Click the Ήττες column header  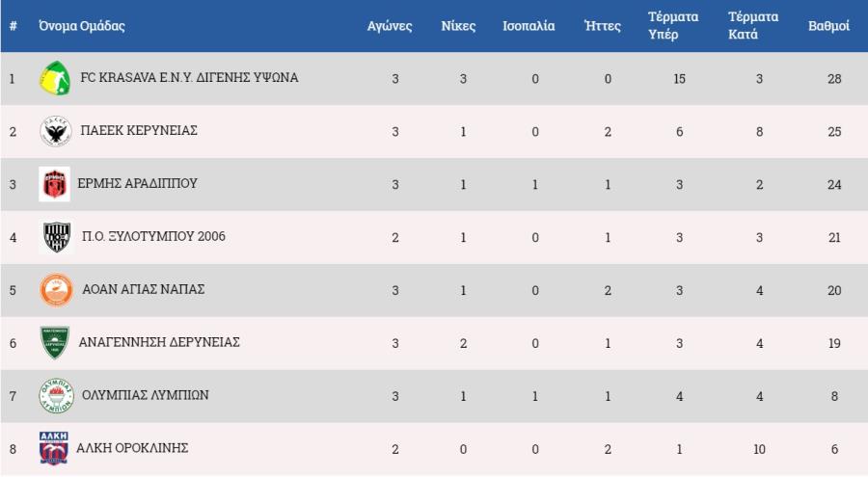point(603,26)
